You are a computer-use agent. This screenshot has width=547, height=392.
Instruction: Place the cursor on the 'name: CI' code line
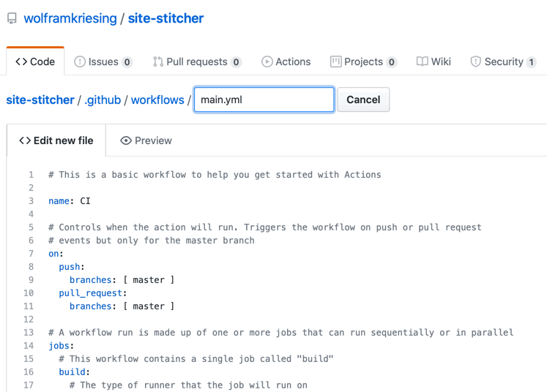[x=70, y=201]
